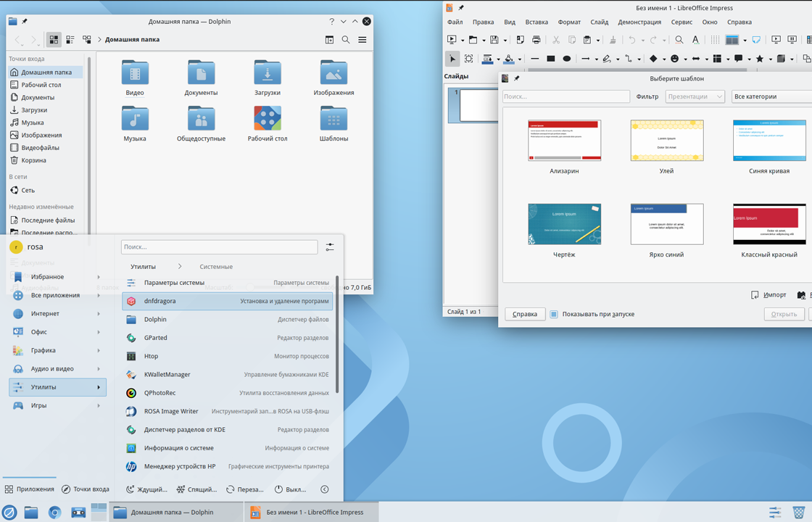The image size is (812, 522).
Task: Switch Dolphin to icons view mode
Action: (54, 39)
